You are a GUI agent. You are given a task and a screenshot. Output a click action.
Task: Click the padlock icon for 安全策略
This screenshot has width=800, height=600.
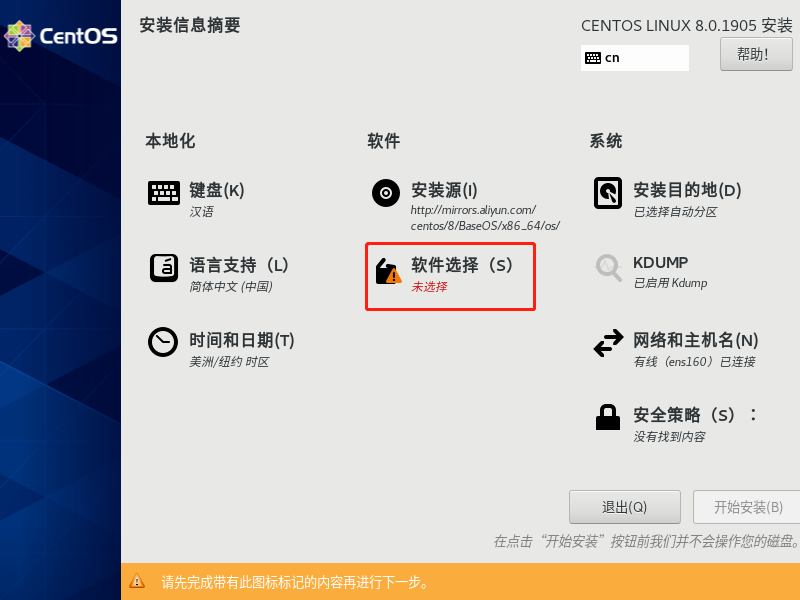tap(608, 417)
